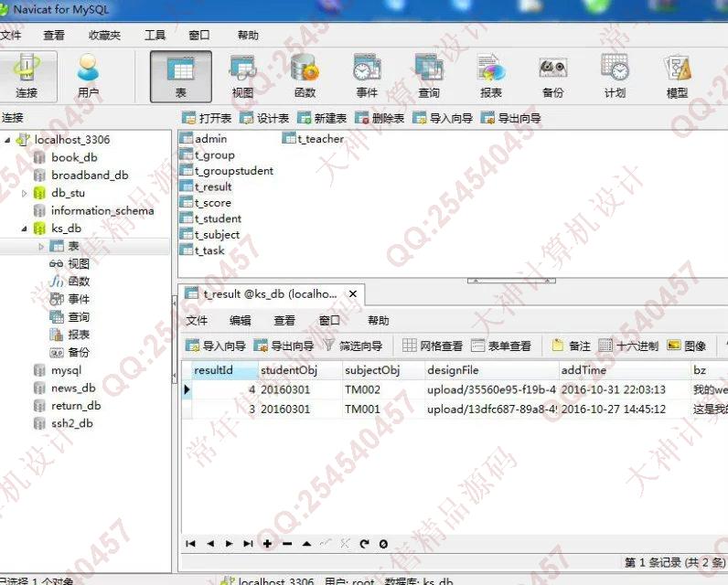Image resolution: width=728 pixels, height=585 pixels.
Task: Expand the 表 node under ks_db
Action: [x=41, y=247]
